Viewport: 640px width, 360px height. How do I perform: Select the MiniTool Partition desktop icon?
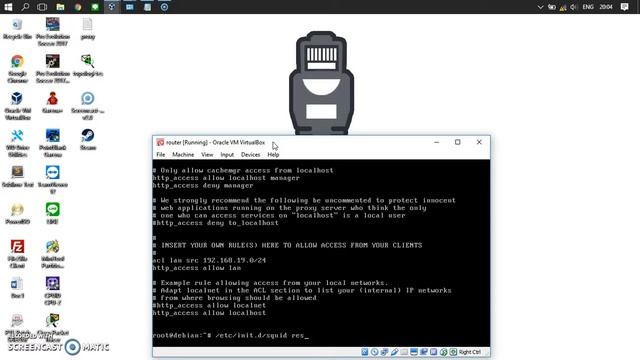[x=53, y=253]
